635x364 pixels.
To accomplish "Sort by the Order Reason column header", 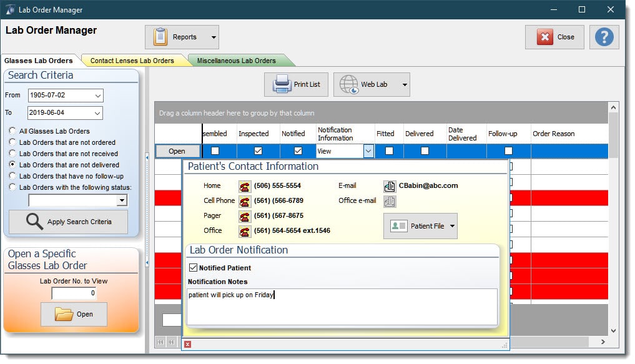I will (569, 134).
